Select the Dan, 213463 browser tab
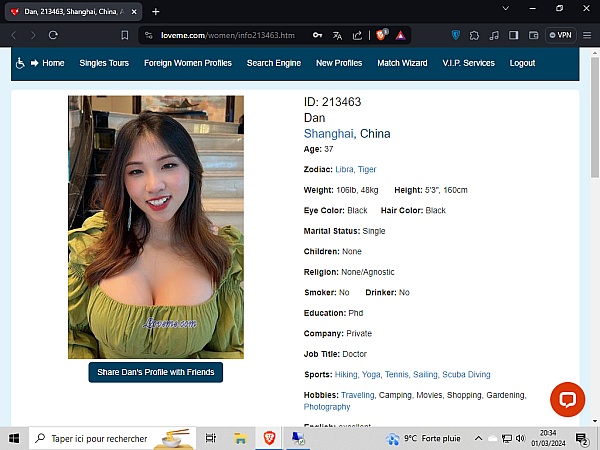This screenshot has height=450, width=600. [x=73, y=12]
